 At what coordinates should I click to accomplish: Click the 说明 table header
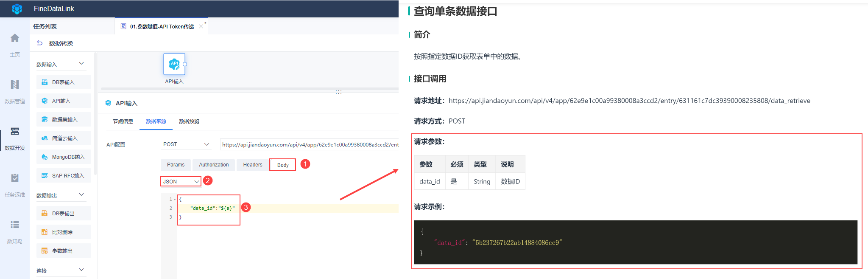[511, 164]
